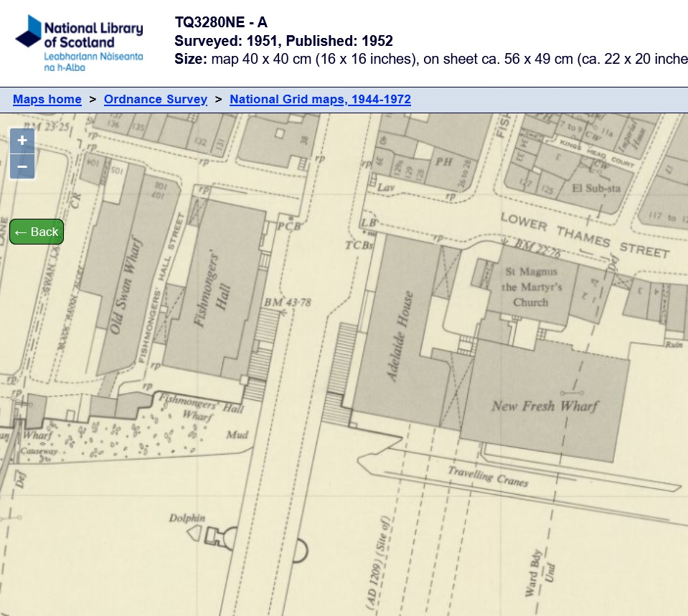This screenshot has height=616, width=688.
Task: Click the Lower Thames Street label
Action: 584,234
